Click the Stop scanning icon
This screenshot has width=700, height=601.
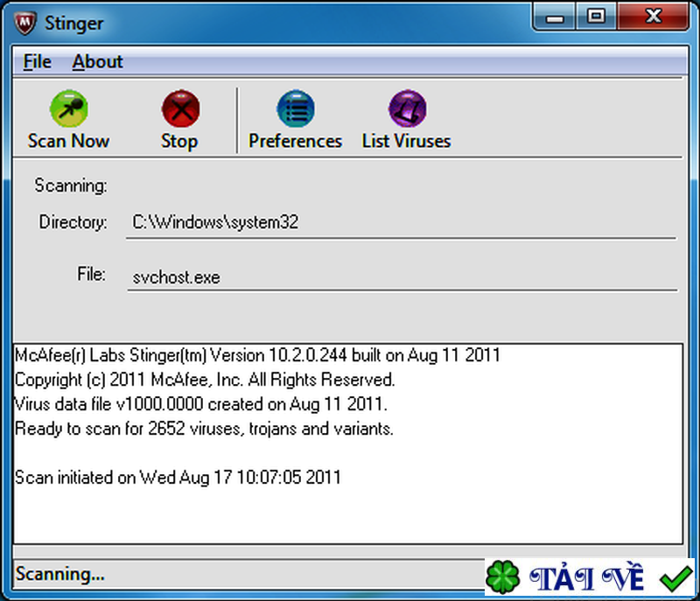pos(179,107)
